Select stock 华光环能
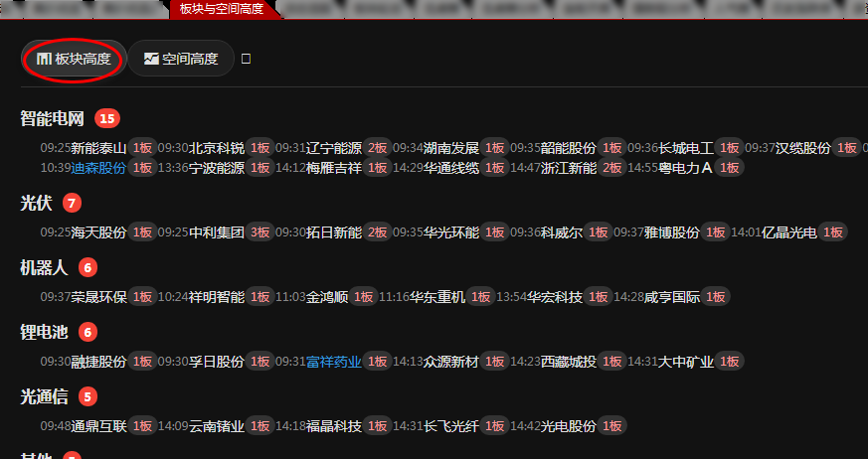 click(451, 232)
